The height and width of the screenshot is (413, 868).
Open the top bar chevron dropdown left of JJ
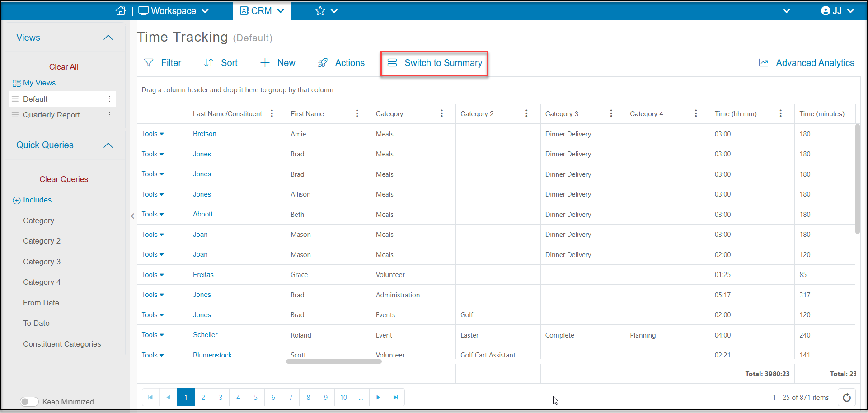786,11
